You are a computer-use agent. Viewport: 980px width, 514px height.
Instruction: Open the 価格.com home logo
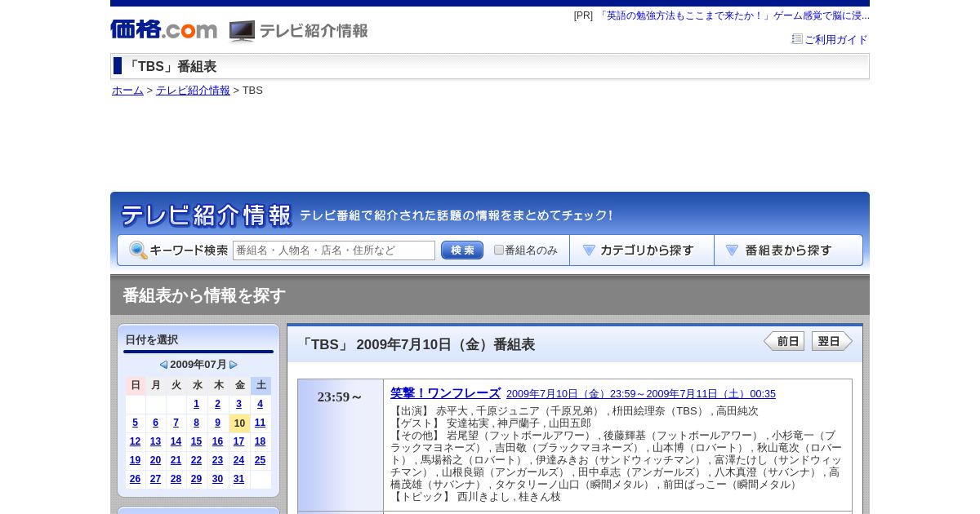coord(163,30)
